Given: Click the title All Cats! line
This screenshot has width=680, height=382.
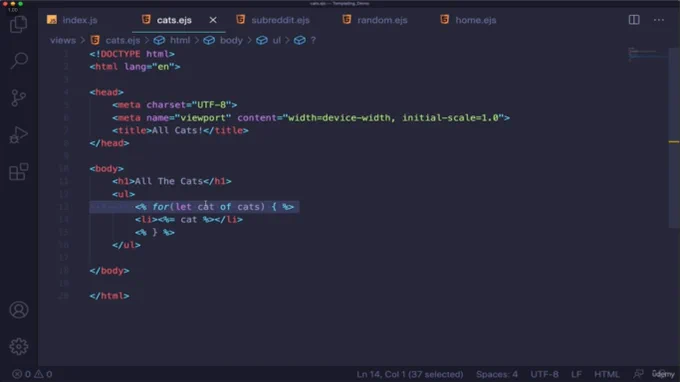Looking at the screenshot, I should coord(180,131).
